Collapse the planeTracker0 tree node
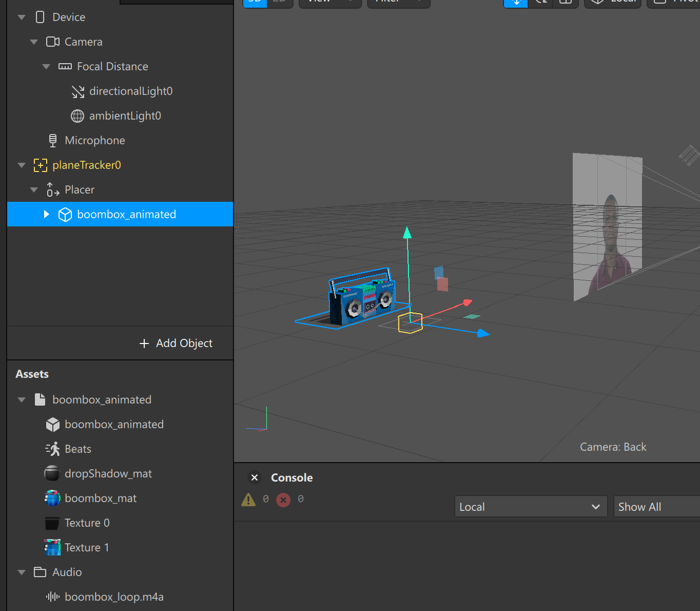This screenshot has height=611, width=700. pos(22,165)
